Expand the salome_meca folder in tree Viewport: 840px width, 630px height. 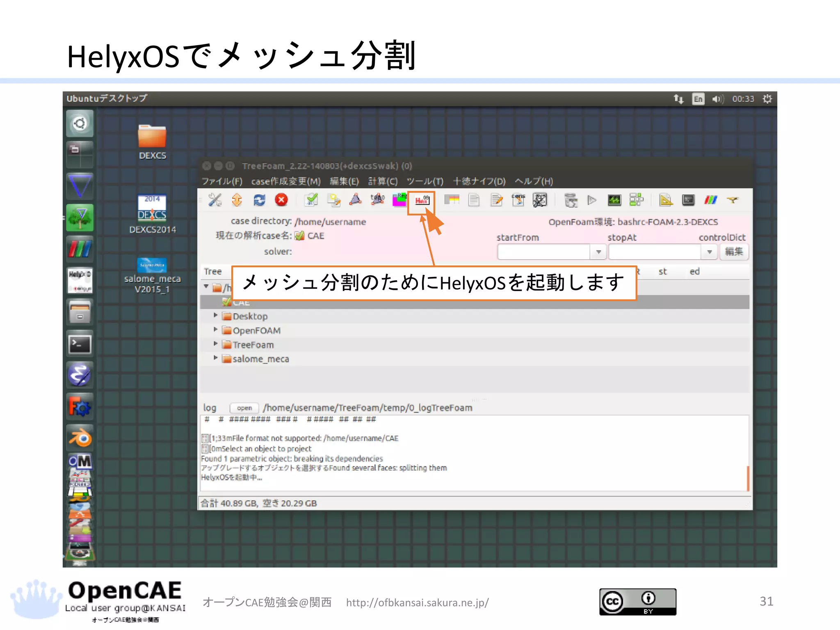coord(215,358)
